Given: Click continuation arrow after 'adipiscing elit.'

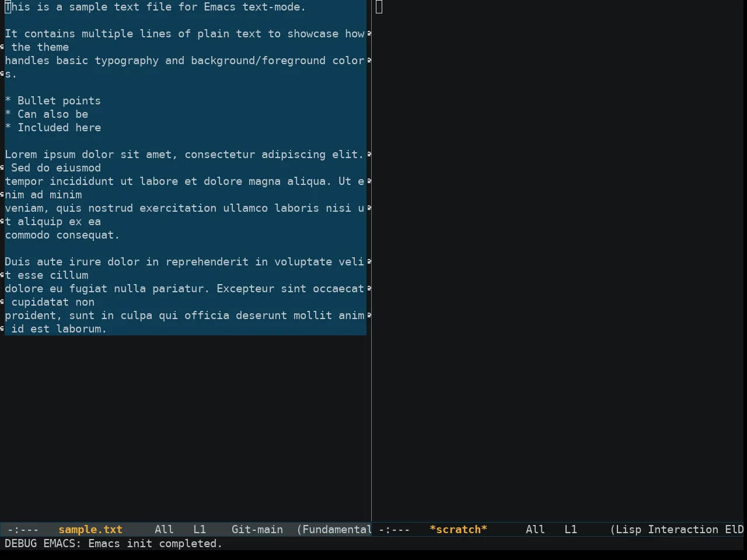Looking at the screenshot, I should click(x=369, y=155).
